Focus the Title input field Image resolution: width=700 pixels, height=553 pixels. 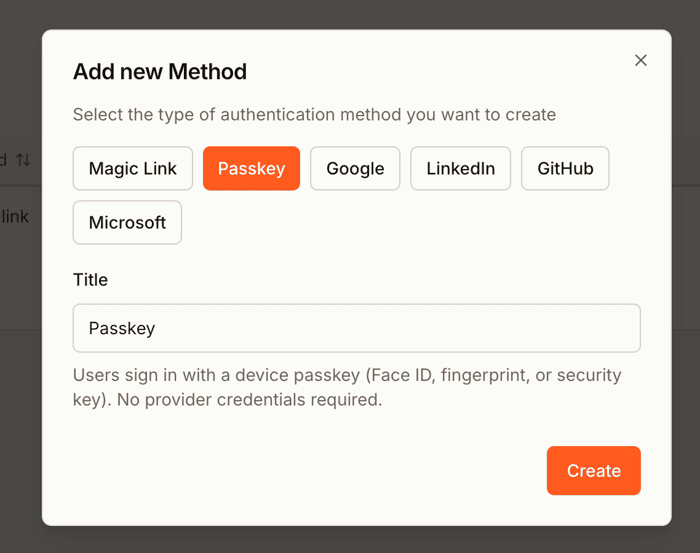357,328
